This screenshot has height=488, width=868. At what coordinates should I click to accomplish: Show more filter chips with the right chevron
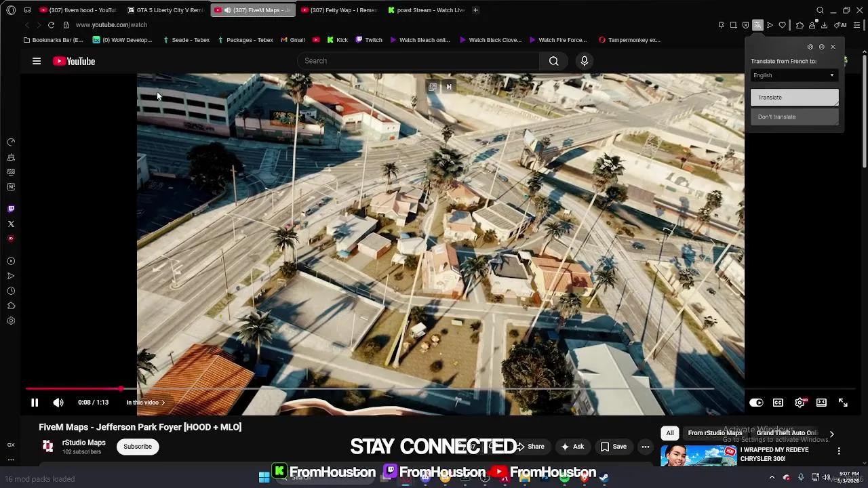click(x=832, y=434)
